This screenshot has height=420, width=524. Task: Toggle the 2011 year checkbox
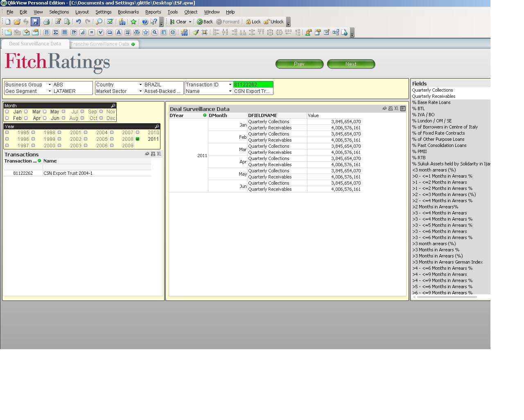point(138,139)
